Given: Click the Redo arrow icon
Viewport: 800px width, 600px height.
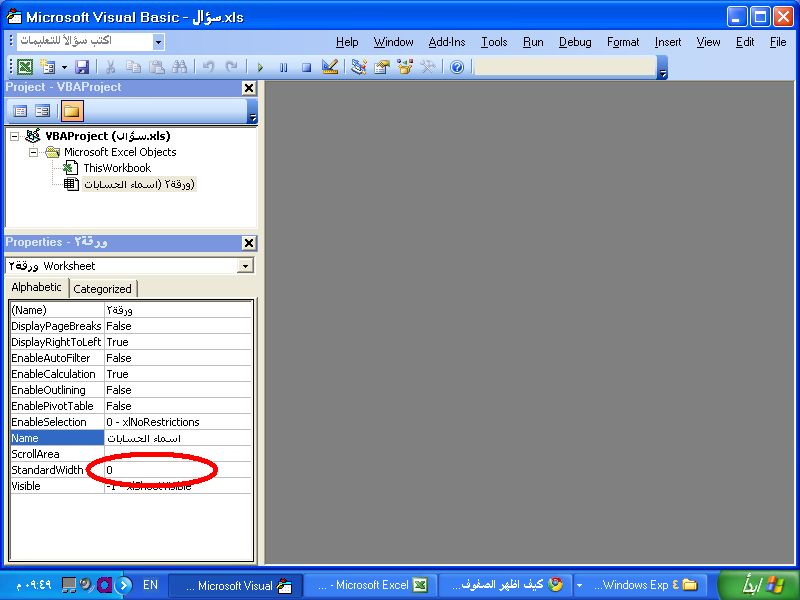Looking at the screenshot, I should [232, 67].
